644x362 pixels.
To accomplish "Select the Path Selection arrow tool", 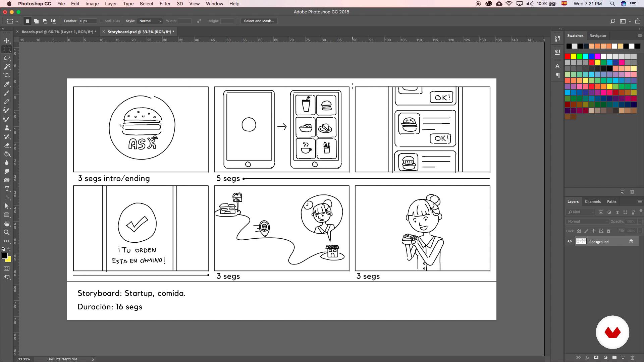I will (7, 206).
